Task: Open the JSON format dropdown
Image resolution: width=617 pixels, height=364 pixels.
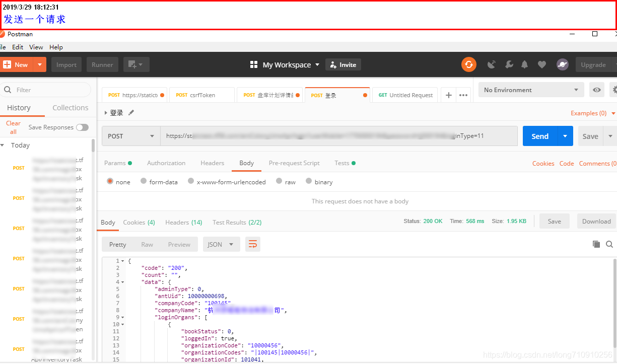Action: (222, 244)
